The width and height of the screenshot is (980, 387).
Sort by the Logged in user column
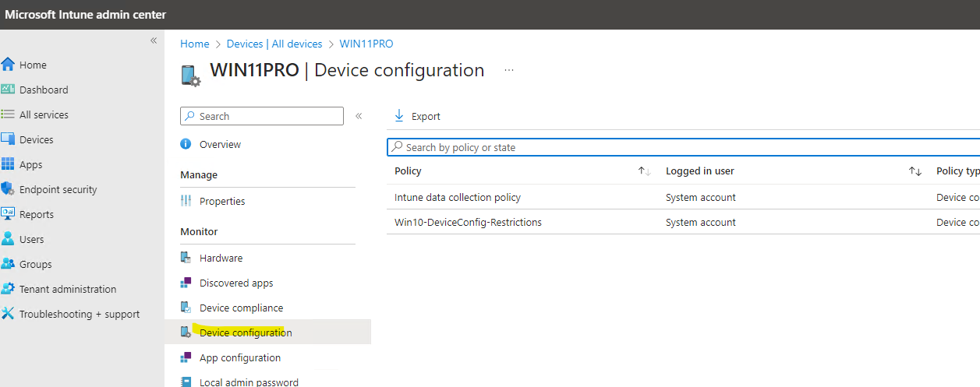tap(915, 171)
